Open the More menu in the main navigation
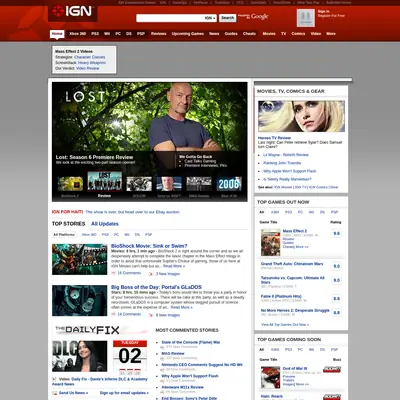The width and height of the screenshot is (400, 400). tap(331, 34)
